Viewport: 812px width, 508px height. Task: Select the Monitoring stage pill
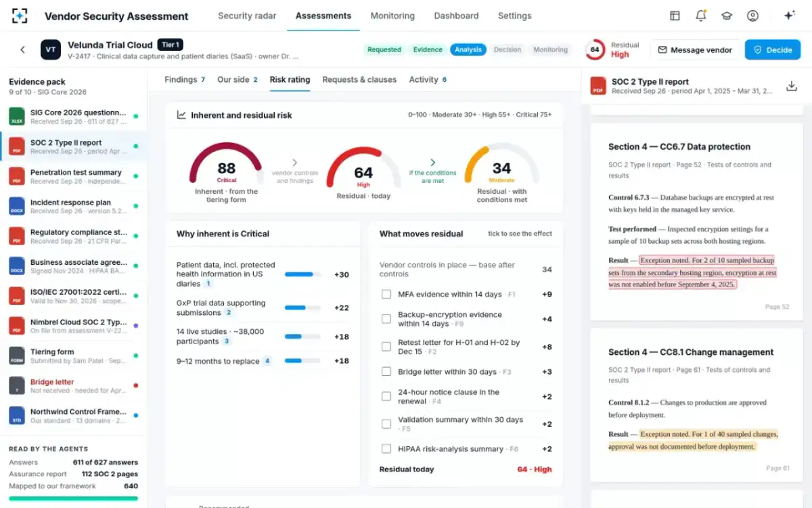click(x=551, y=49)
